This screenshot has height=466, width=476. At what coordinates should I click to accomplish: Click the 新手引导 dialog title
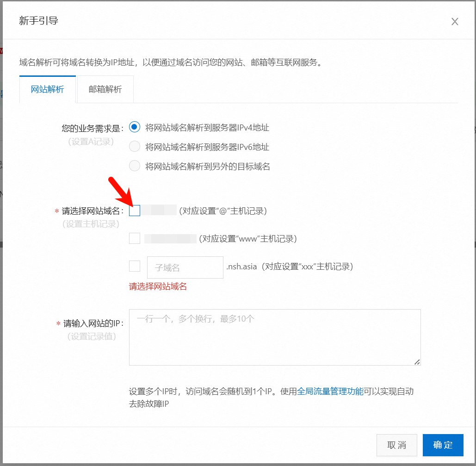38,21
